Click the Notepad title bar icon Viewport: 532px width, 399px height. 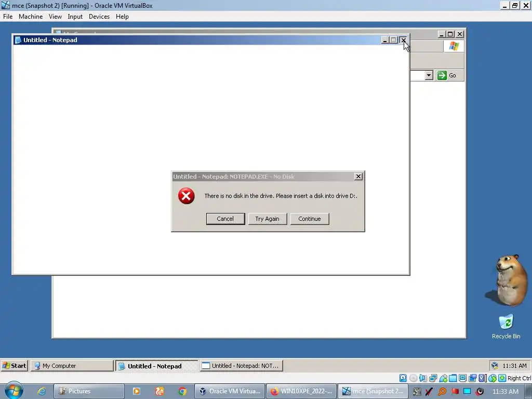pos(18,40)
